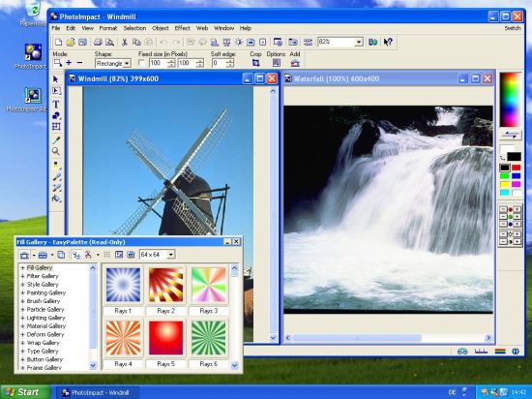The image size is (532, 399).
Task: Click the black background color box
Action: pos(514,157)
